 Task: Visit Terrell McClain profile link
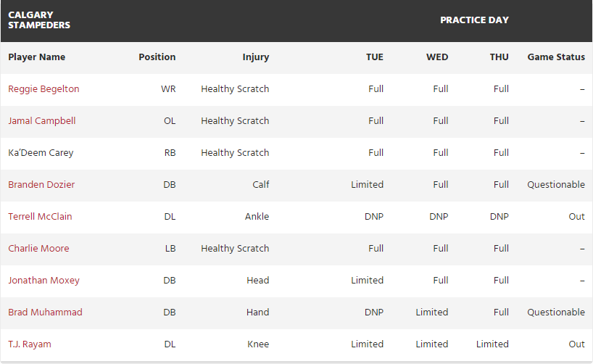(x=40, y=217)
